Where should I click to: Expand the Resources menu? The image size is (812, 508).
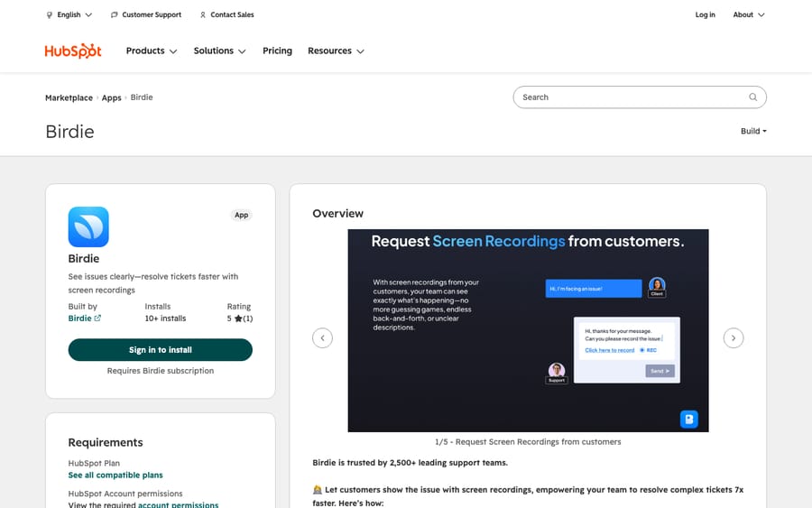(x=337, y=51)
